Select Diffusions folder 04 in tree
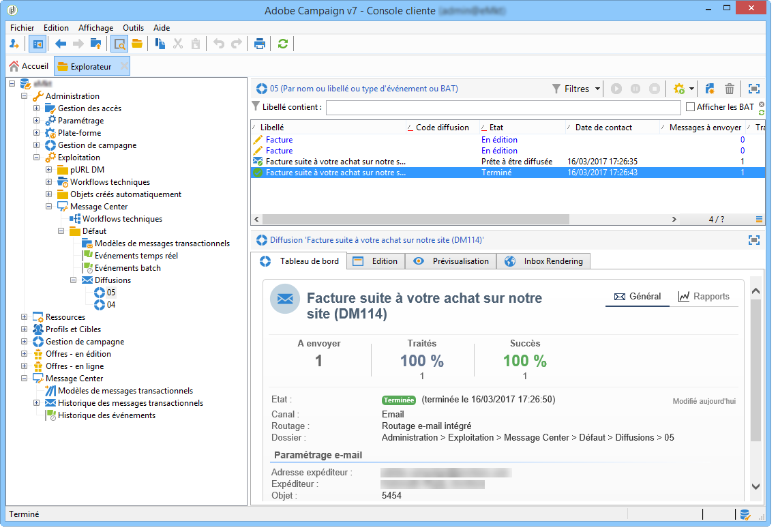Image resolution: width=778 pixels, height=532 pixels. click(x=111, y=305)
